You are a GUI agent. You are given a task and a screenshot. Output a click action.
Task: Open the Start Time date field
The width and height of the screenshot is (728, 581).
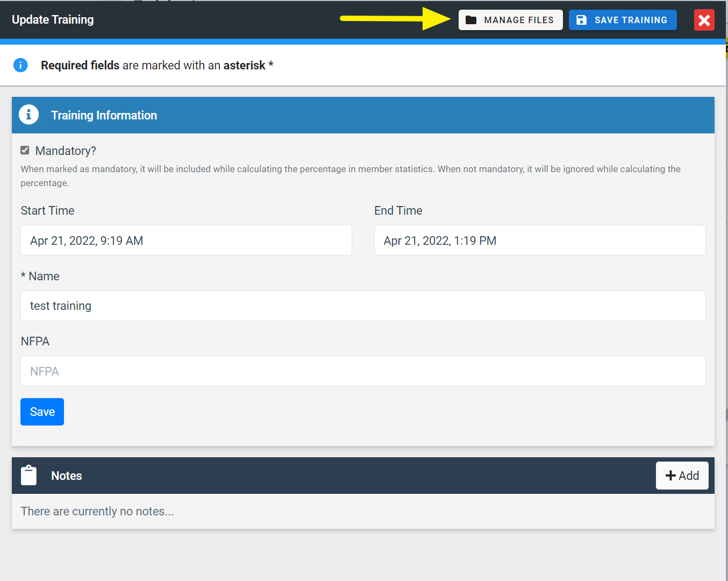click(x=186, y=240)
